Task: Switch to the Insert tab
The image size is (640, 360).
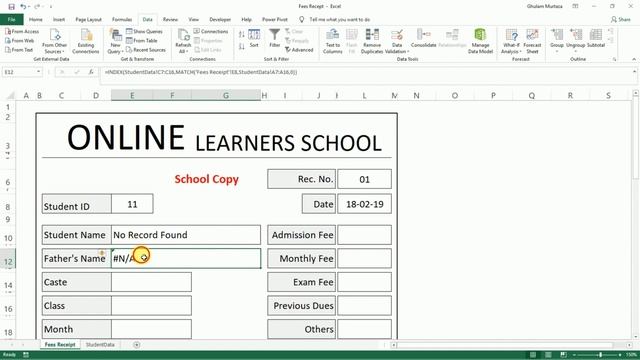Action: click(59, 19)
